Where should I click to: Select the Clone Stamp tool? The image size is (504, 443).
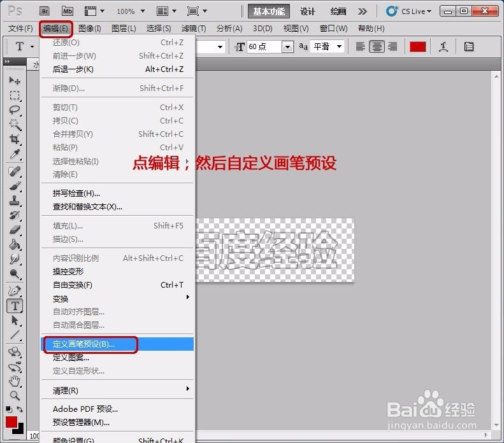click(15, 201)
